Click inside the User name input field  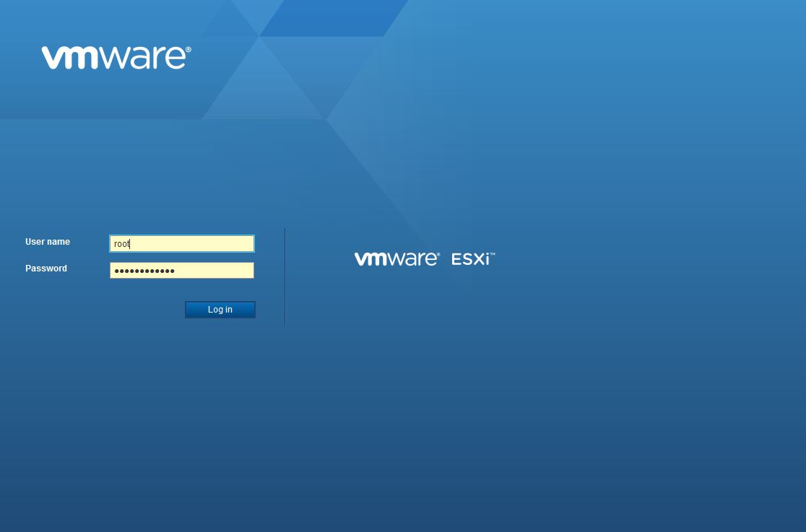click(x=181, y=243)
